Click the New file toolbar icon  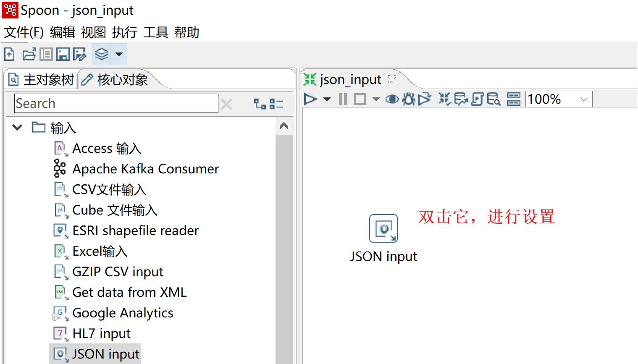(9, 54)
